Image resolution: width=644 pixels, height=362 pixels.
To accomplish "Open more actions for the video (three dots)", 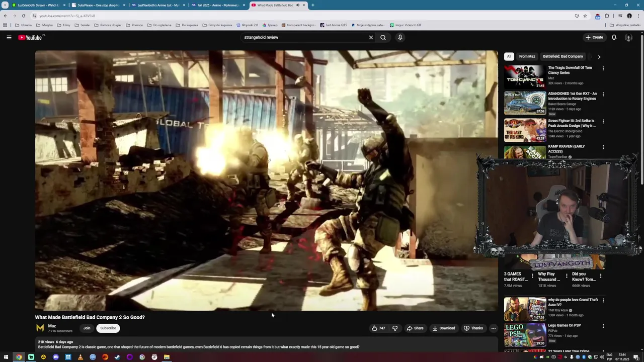I will tap(493, 328).
